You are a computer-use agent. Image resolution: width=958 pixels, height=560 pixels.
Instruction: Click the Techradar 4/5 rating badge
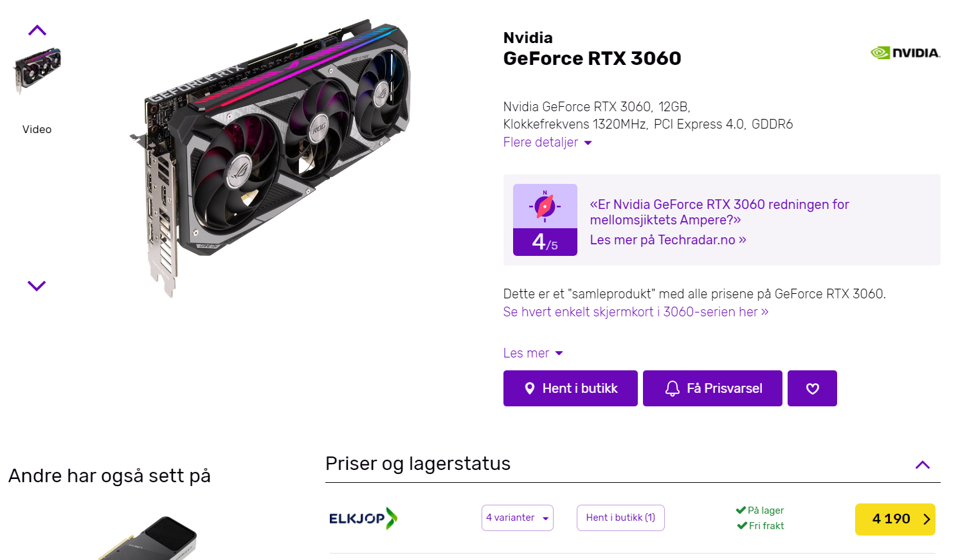[545, 220]
